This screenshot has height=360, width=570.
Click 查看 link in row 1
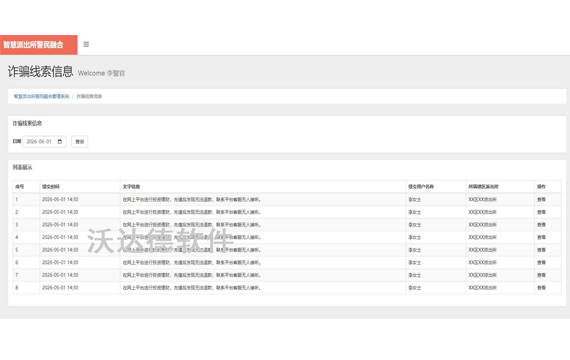click(x=541, y=199)
